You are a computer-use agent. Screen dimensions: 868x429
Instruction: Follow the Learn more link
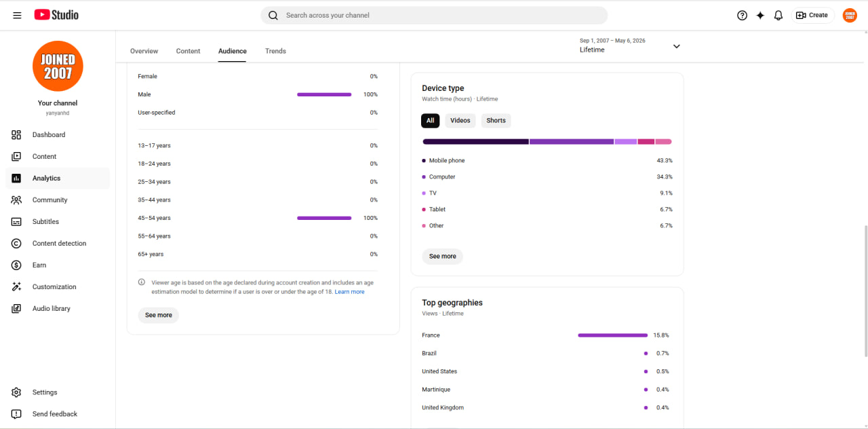click(349, 292)
